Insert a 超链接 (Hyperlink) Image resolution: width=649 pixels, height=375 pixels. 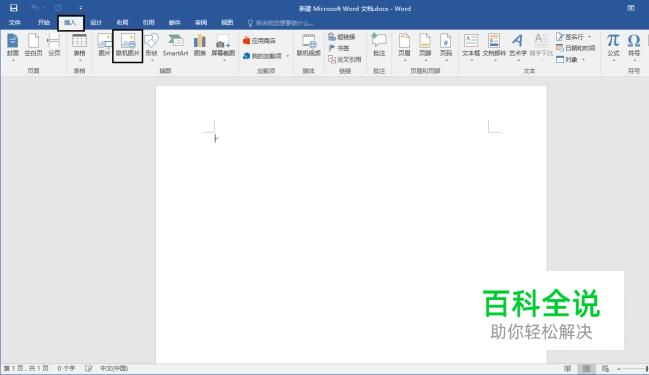[x=342, y=37]
